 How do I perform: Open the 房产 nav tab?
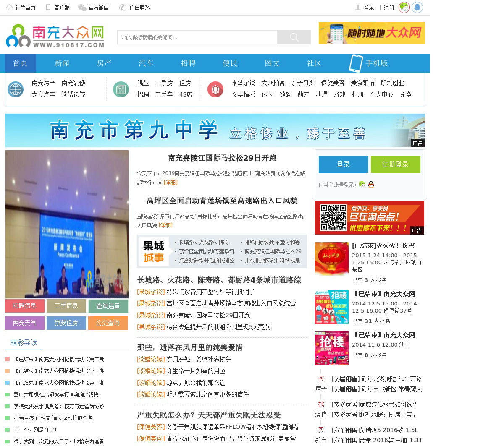pos(104,63)
